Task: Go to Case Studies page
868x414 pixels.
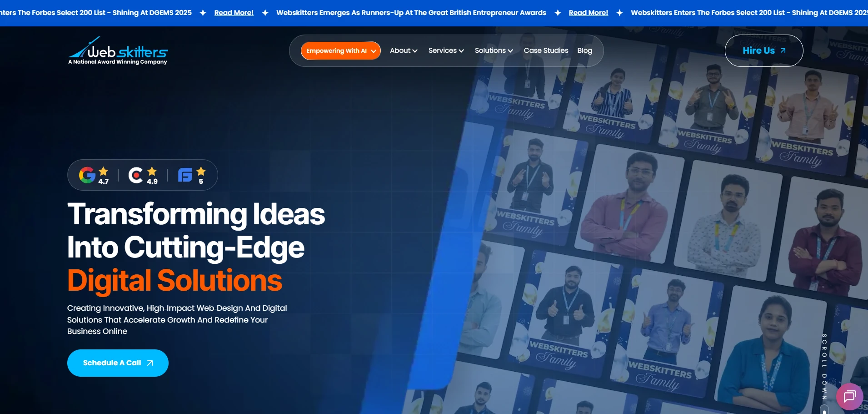Action: click(546, 50)
